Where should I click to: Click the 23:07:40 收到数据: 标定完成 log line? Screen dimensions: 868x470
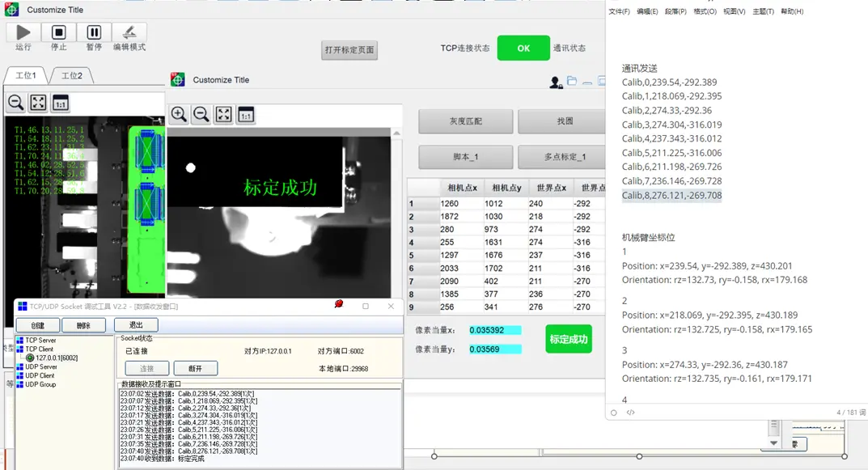click(x=163, y=459)
